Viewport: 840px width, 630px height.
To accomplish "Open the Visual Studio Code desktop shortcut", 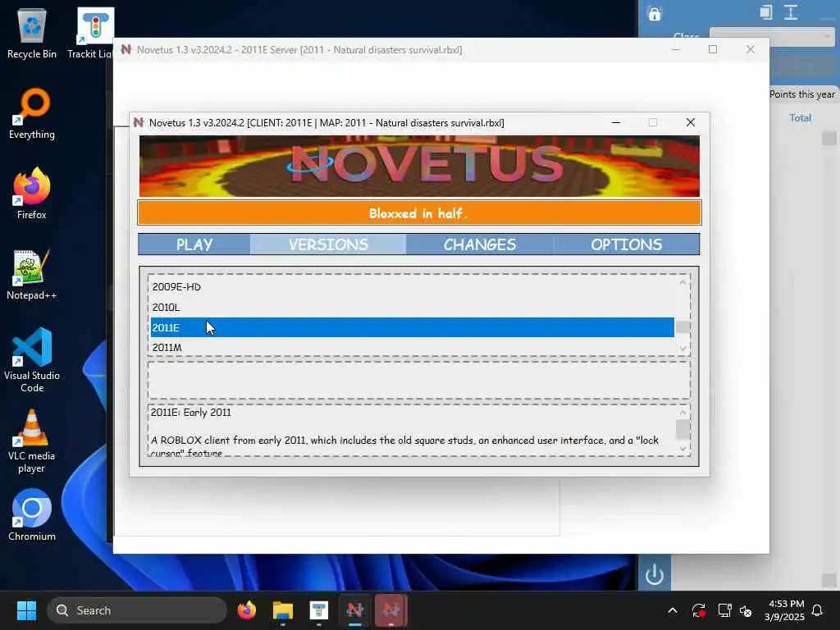I will point(32,360).
